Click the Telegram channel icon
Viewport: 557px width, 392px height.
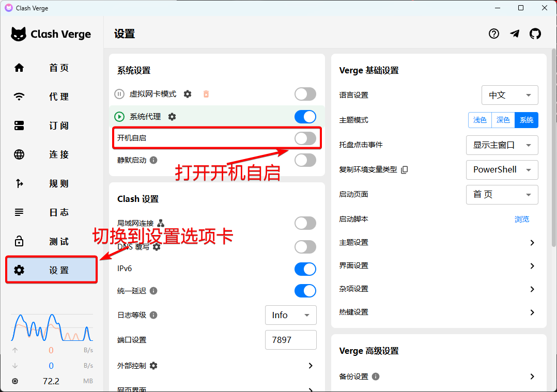click(x=515, y=34)
